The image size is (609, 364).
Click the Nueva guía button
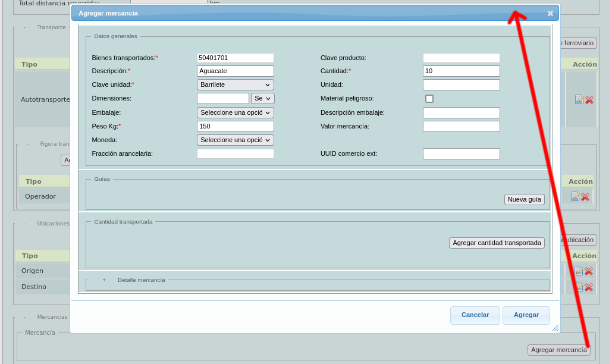[524, 199]
